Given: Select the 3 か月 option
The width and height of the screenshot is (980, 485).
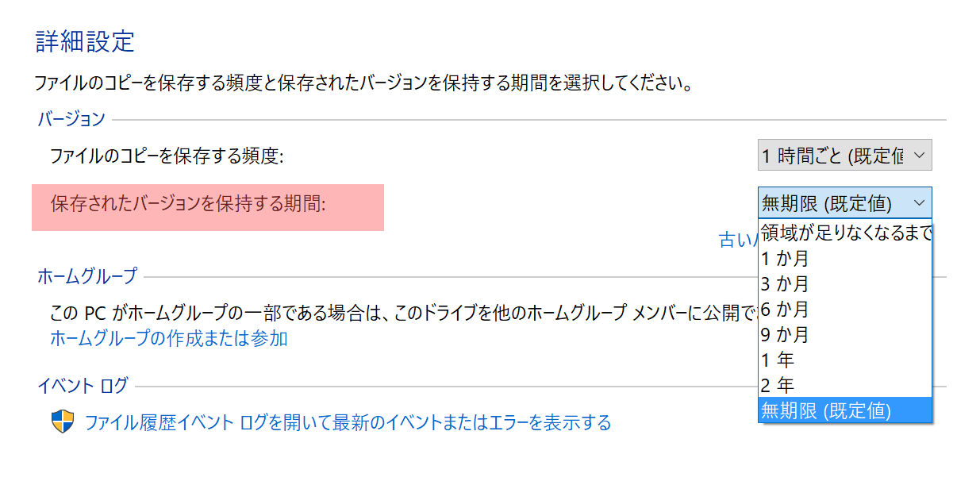Looking at the screenshot, I should pos(845,283).
